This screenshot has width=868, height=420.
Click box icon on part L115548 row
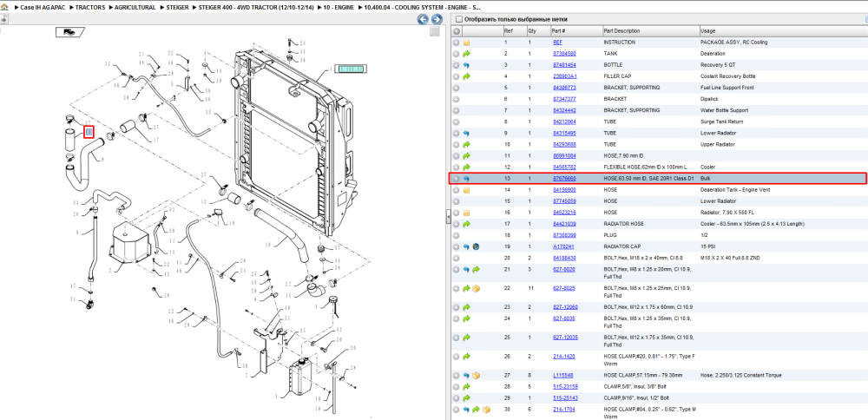[476, 376]
